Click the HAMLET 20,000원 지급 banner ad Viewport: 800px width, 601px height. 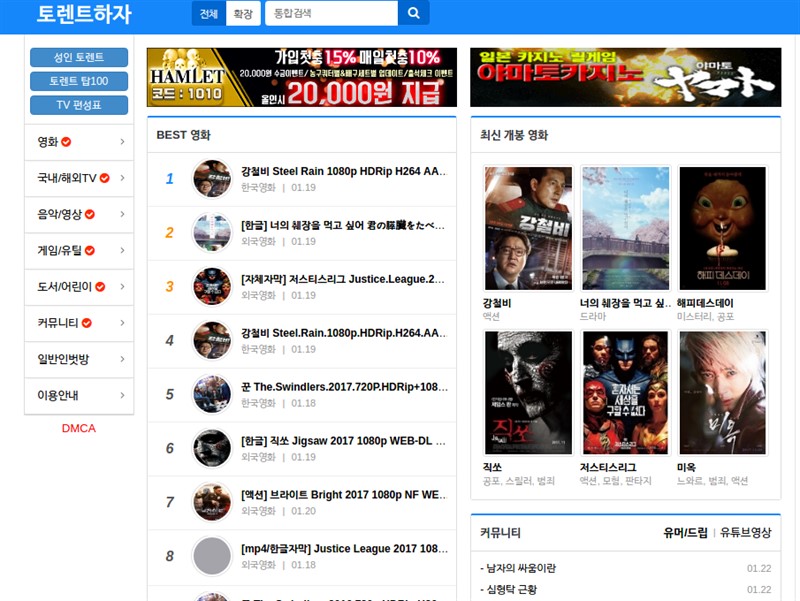(302, 78)
